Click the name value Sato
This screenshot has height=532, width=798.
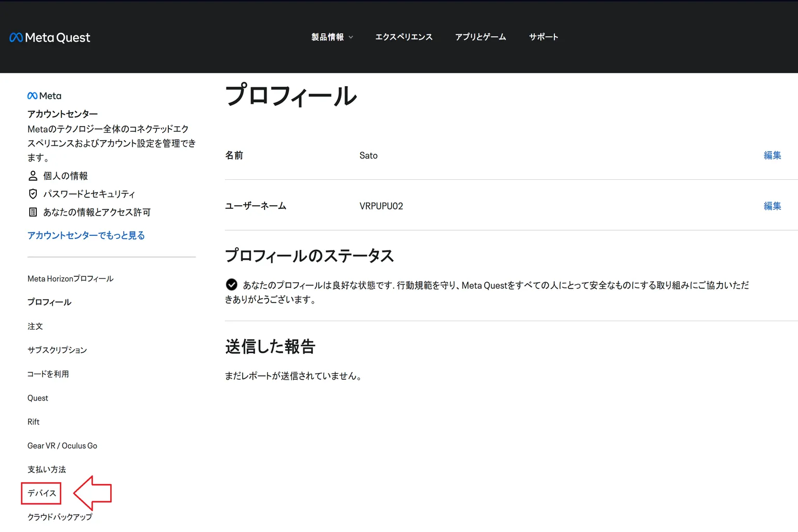pos(368,155)
